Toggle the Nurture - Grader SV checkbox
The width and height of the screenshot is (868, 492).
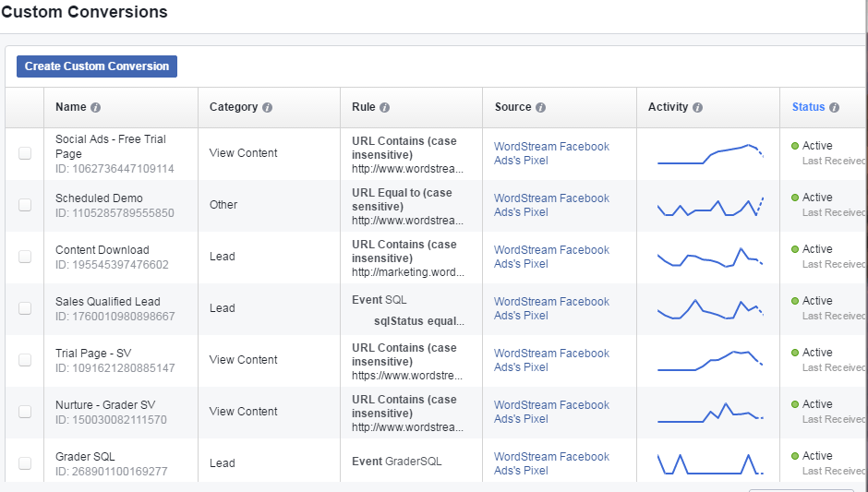pos(25,412)
